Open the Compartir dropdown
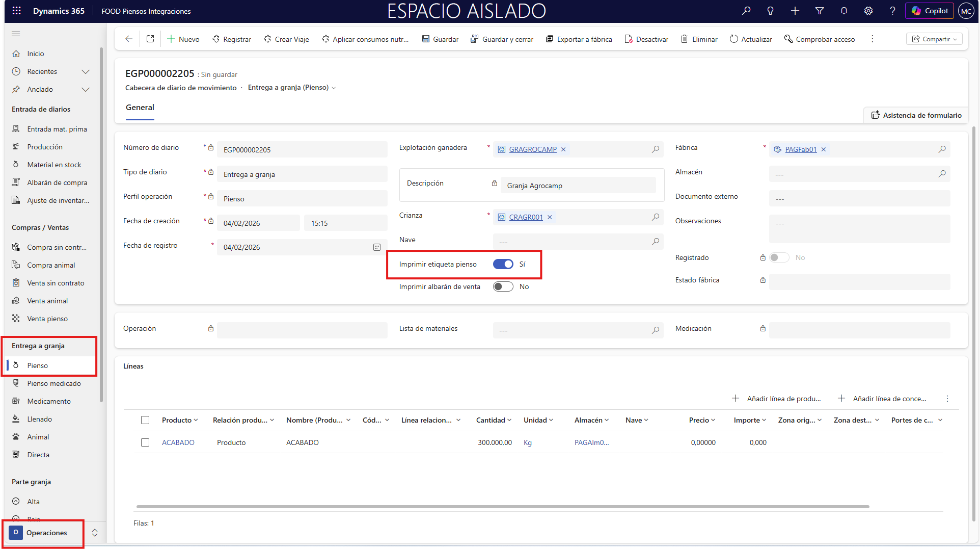 pos(934,39)
